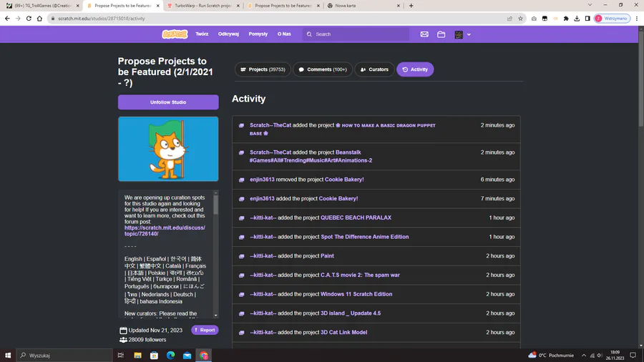Open the My Stuff folder icon
Image resolution: width=644 pixels, height=362 pixels.
coord(441,34)
